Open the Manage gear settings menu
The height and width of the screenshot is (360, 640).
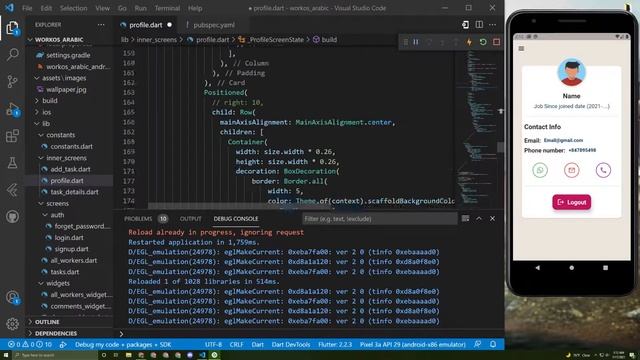point(12,324)
